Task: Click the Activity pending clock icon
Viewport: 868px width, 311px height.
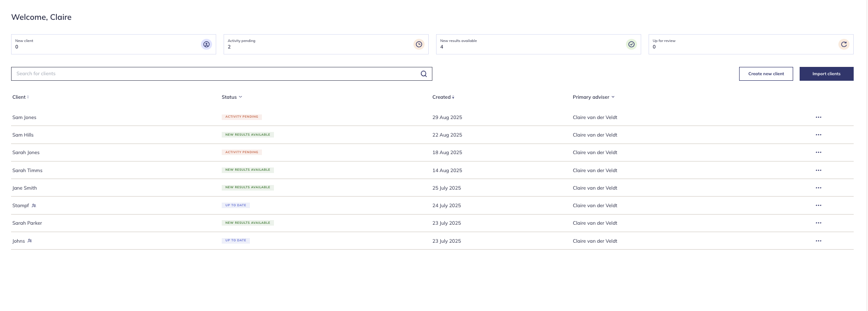Action: click(x=419, y=44)
